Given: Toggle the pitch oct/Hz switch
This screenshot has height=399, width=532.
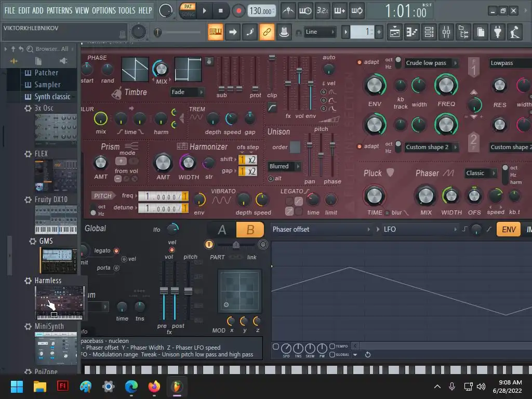Looking at the screenshot, I should 94,210.
